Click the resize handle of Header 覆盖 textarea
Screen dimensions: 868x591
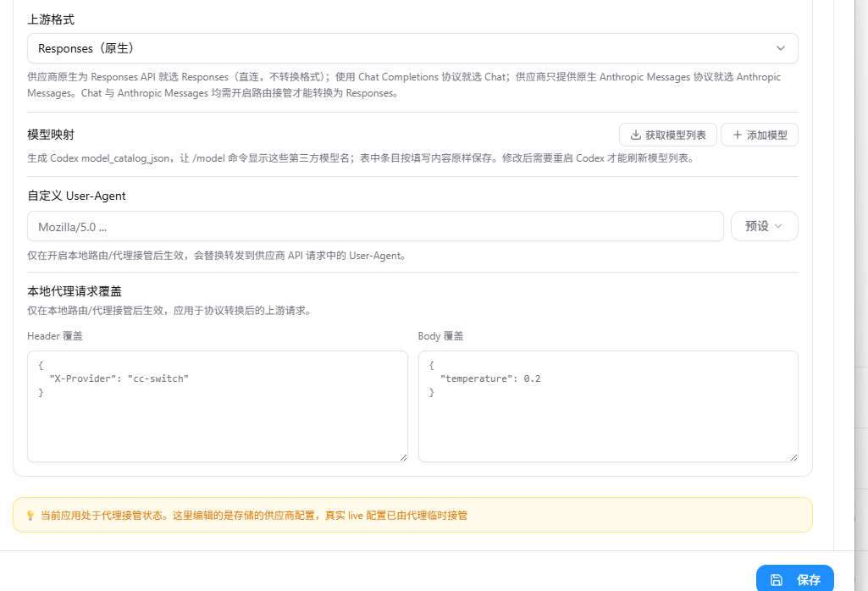pyautogui.click(x=404, y=457)
